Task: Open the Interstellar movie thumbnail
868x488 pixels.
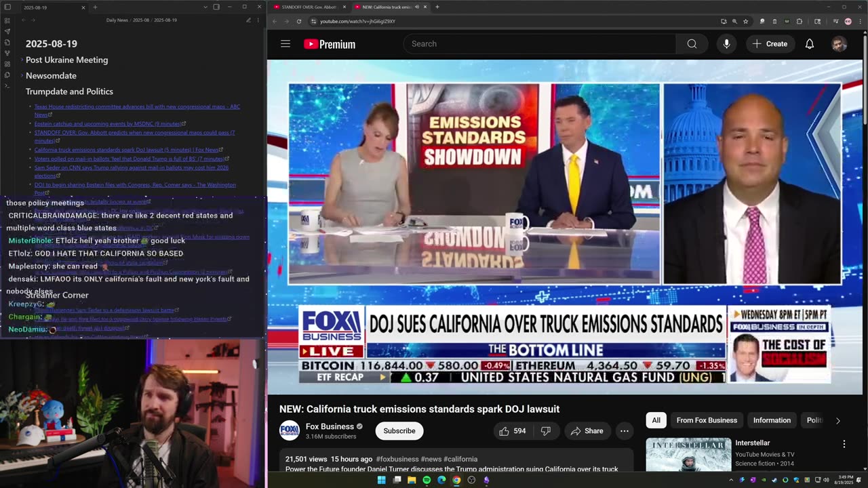Action: pos(688,455)
